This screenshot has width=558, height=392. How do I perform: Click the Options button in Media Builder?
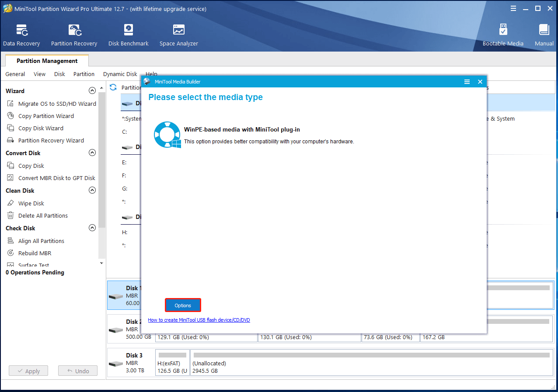[183, 305]
